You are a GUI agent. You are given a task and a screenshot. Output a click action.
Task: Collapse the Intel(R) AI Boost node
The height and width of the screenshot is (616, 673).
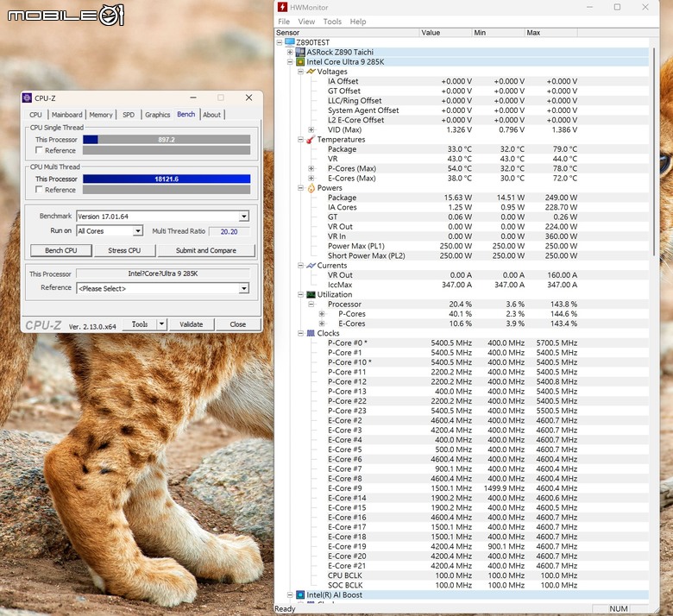click(290, 595)
